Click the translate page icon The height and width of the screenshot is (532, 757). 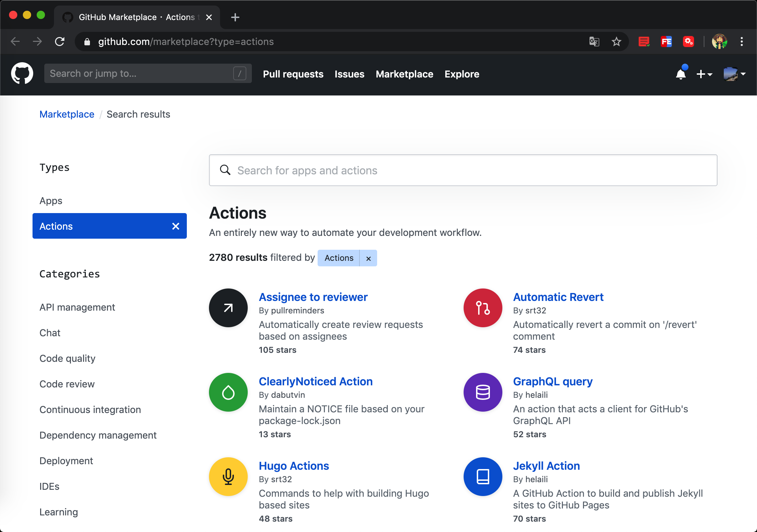[594, 42]
